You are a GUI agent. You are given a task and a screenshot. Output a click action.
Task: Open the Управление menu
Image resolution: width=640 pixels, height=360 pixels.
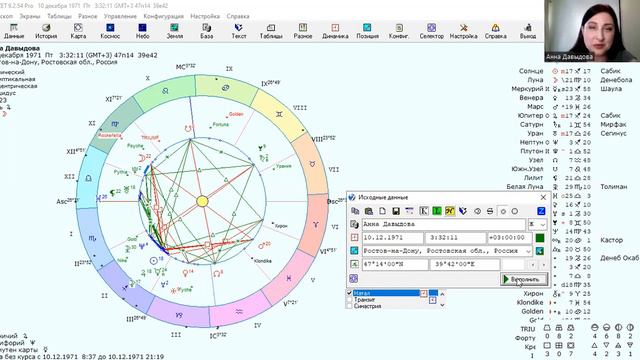click(120, 16)
